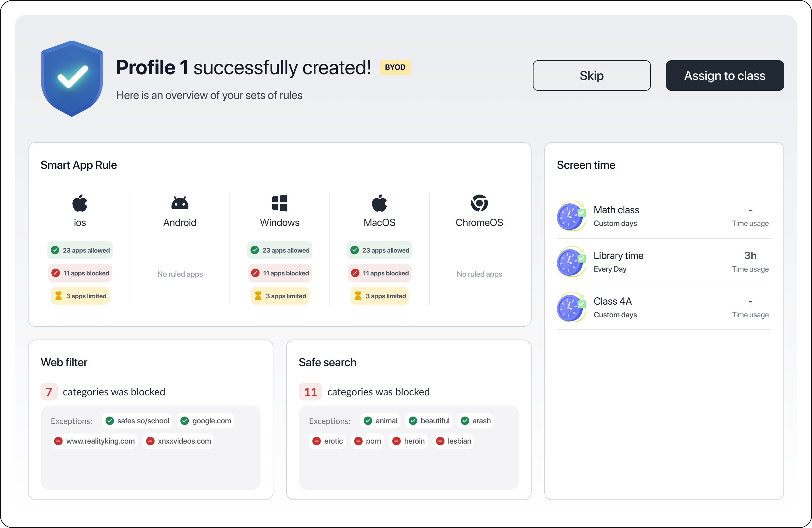Screen dimensions: 812x528
Task: Open the Library time screen time rule
Action: coord(664,262)
